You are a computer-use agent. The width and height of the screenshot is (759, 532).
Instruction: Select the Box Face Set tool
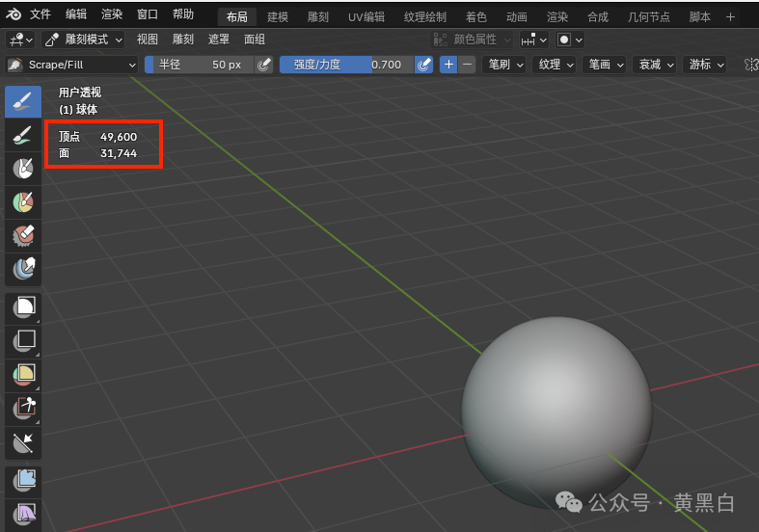pyautogui.click(x=23, y=375)
